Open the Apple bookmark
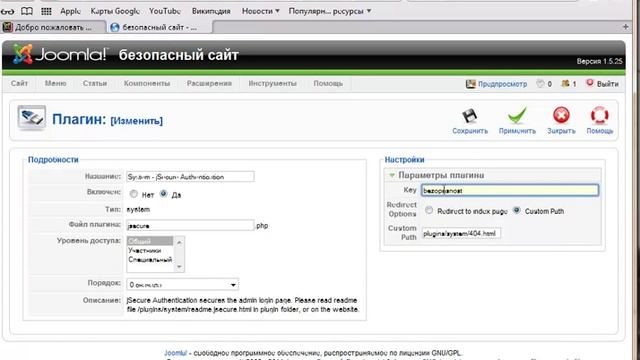The height and width of the screenshot is (360, 640). pyautogui.click(x=70, y=11)
